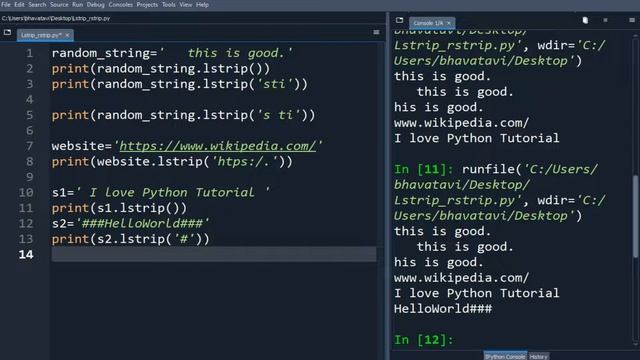Open the Edit menu
This screenshot has height=360, width=640.
(x=19, y=5)
